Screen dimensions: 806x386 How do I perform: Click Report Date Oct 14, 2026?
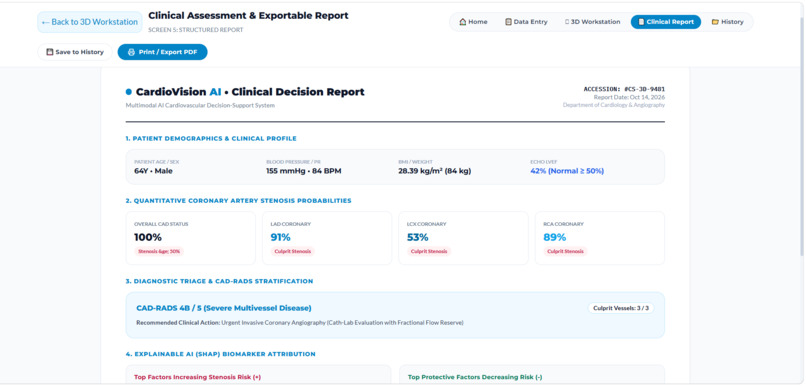629,97
